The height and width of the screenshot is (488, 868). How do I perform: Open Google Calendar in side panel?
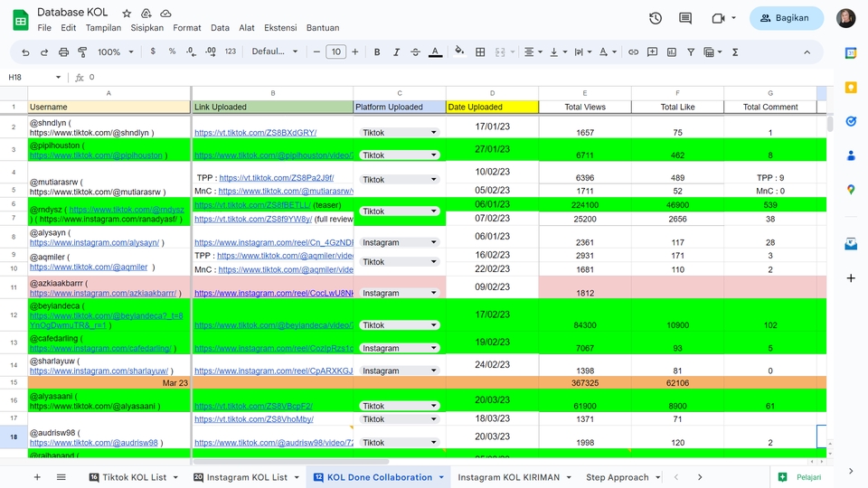point(851,53)
